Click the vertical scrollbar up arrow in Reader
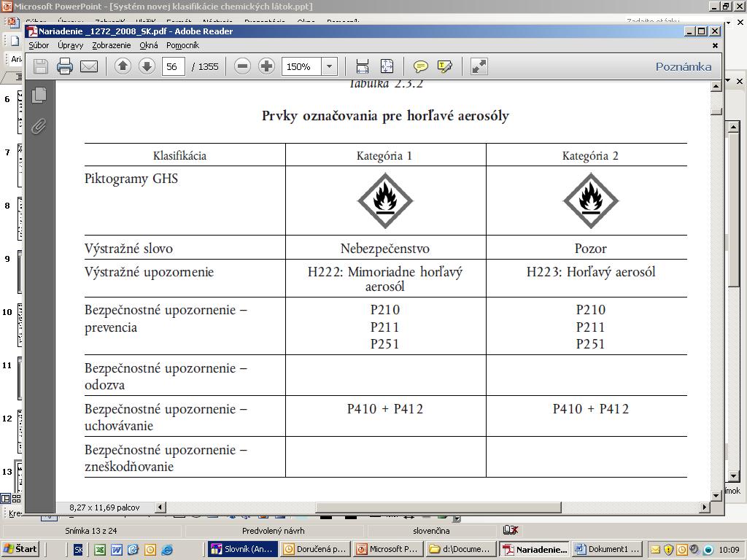747x560 pixels. [716, 87]
